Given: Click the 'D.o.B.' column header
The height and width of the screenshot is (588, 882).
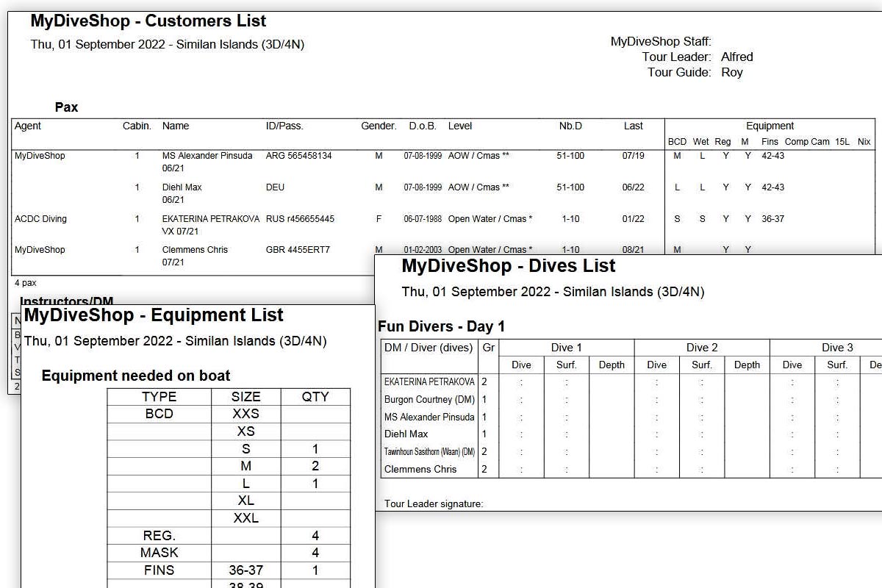Looking at the screenshot, I should pos(423,126).
